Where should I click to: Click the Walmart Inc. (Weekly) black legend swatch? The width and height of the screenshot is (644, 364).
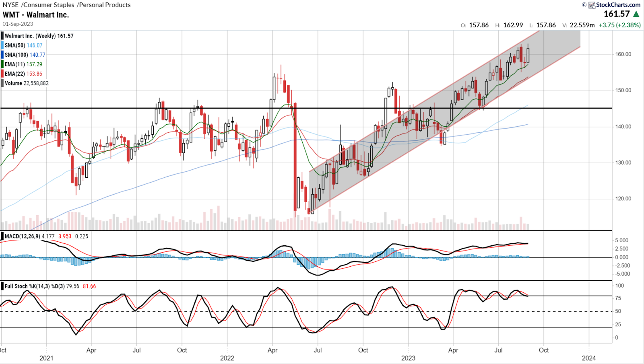[x=2, y=36]
